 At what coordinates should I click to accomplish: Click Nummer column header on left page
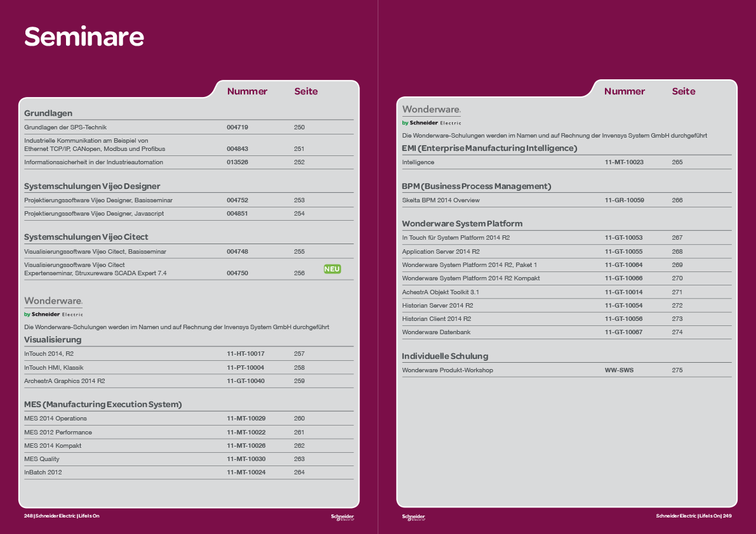[x=247, y=91]
